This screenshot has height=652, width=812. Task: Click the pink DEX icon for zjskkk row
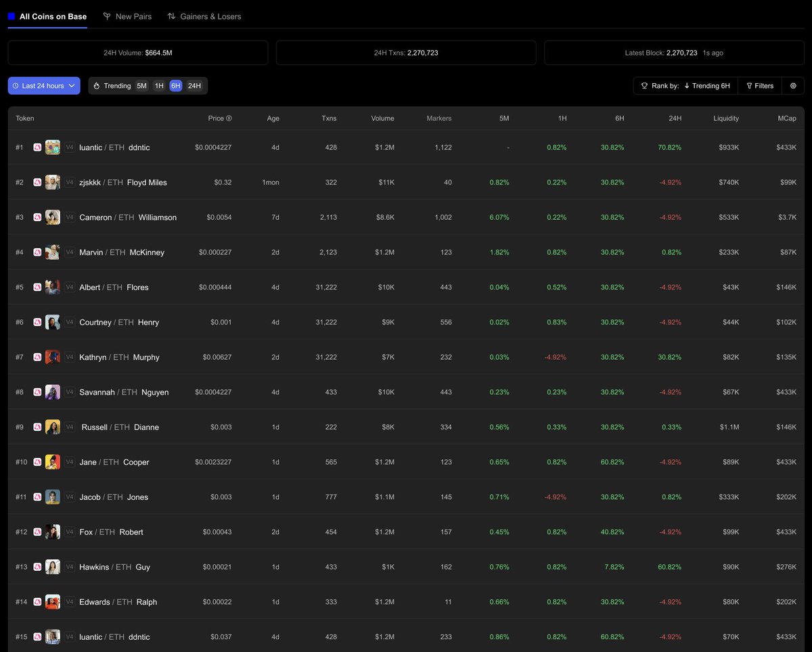(38, 183)
